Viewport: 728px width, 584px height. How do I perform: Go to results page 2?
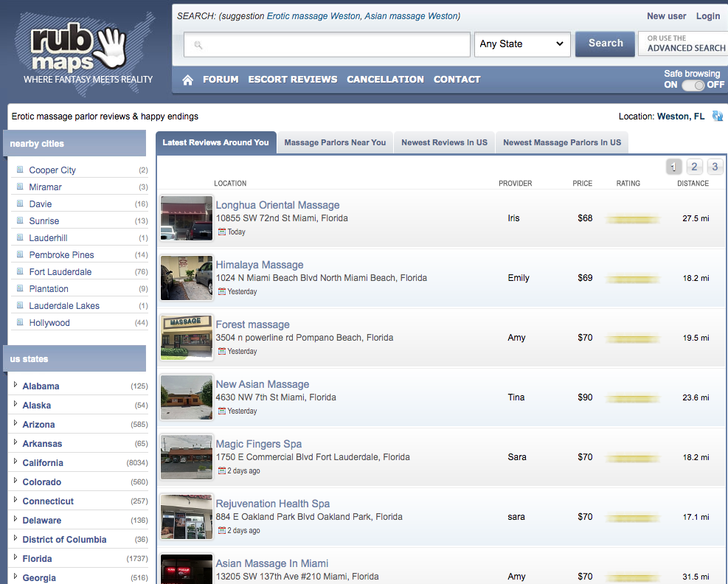694,166
